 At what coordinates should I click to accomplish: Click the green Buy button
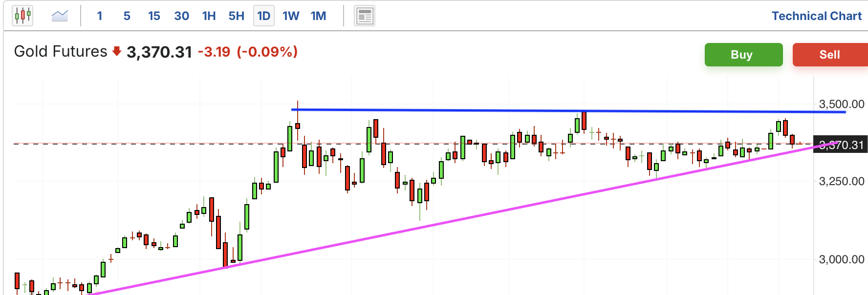coord(743,55)
